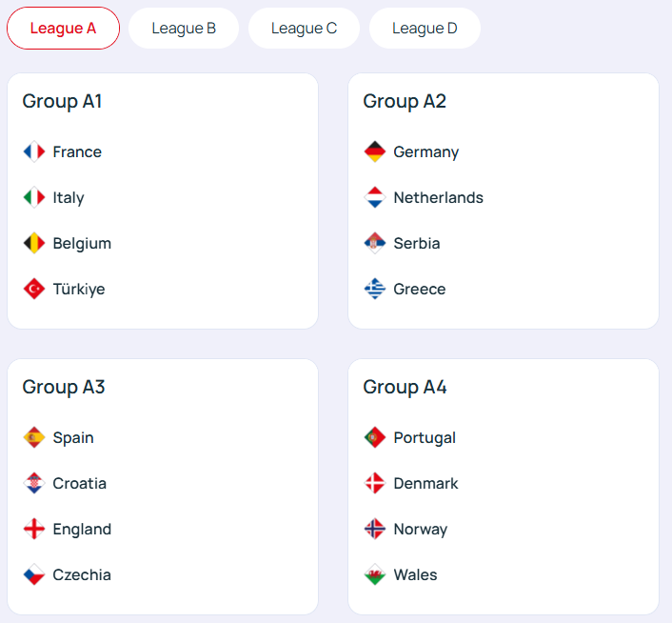Viewport: 672px width, 623px height.
Task: Open the Italy team link
Action: [x=69, y=197]
